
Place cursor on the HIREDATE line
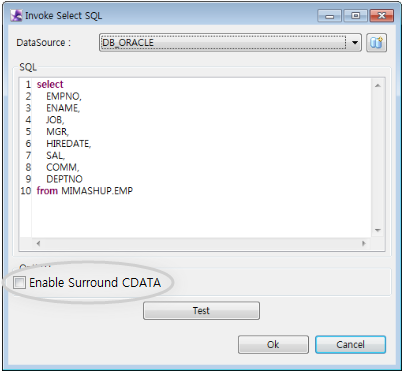(x=69, y=144)
